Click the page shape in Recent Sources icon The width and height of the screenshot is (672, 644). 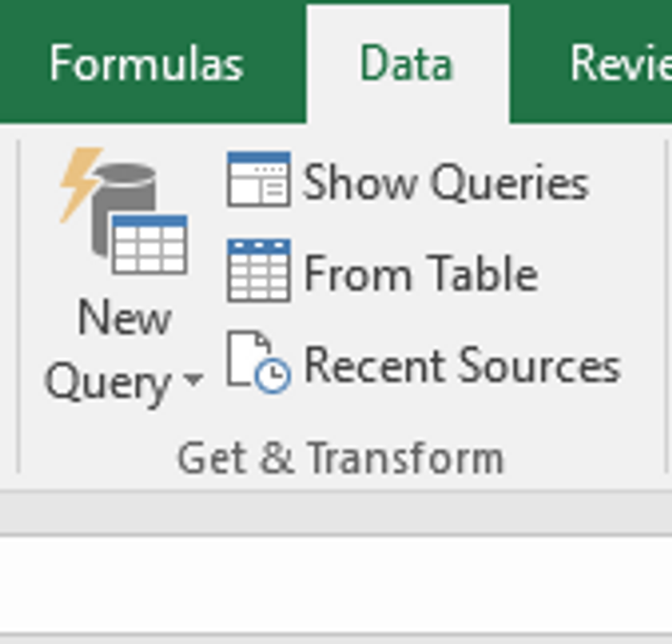click(x=248, y=357)
